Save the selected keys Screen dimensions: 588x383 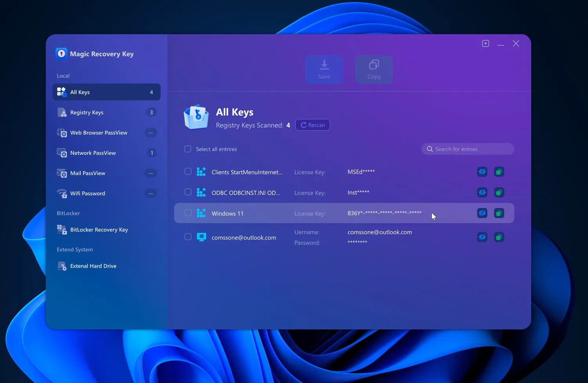[x=324, y=69]
